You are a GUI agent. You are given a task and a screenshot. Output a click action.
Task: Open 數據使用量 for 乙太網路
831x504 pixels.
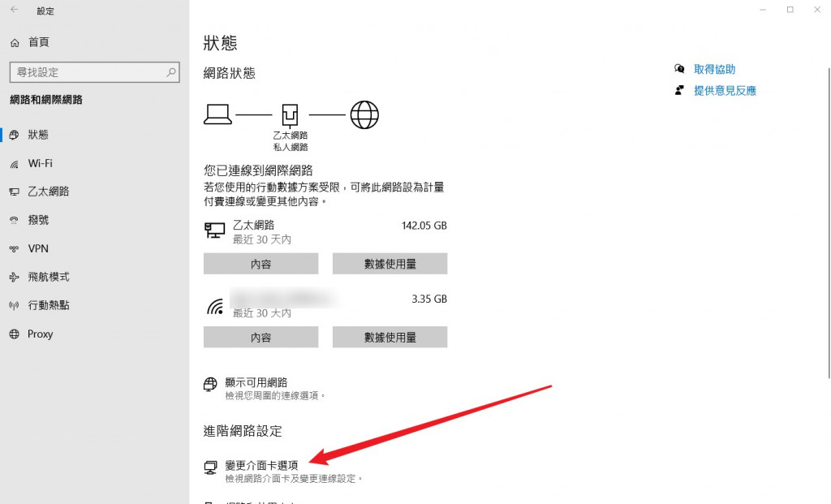tap(390, 264)
